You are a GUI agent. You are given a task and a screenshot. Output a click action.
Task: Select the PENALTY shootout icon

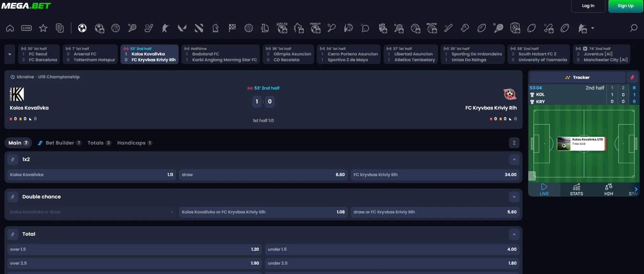click(316, 28)
